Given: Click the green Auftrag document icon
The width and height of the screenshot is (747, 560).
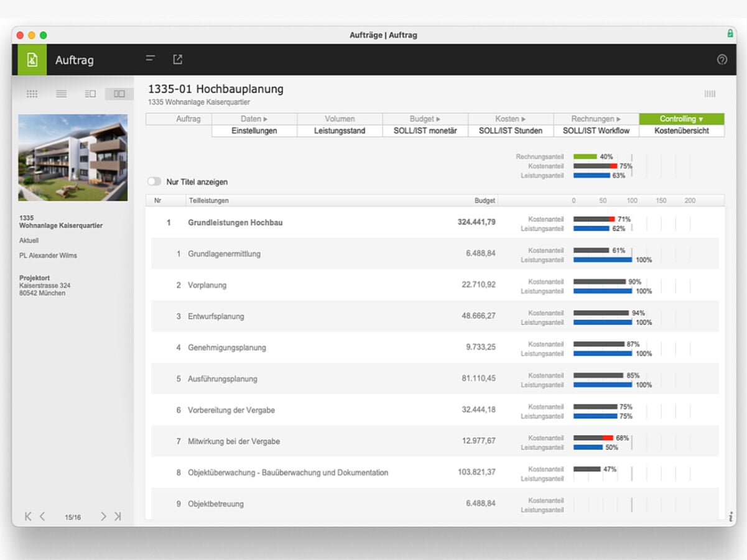Looking at the screenshot, I should (x=32, y=60).
